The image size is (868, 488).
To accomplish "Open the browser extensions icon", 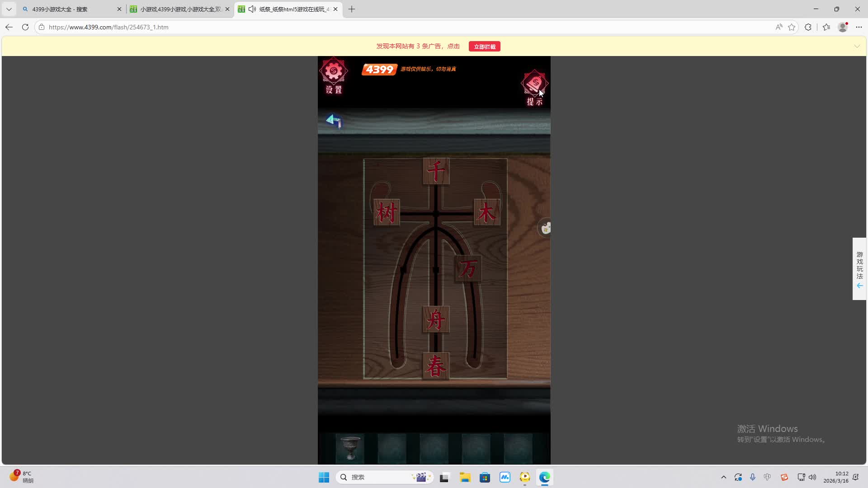I will pos(808,27).
